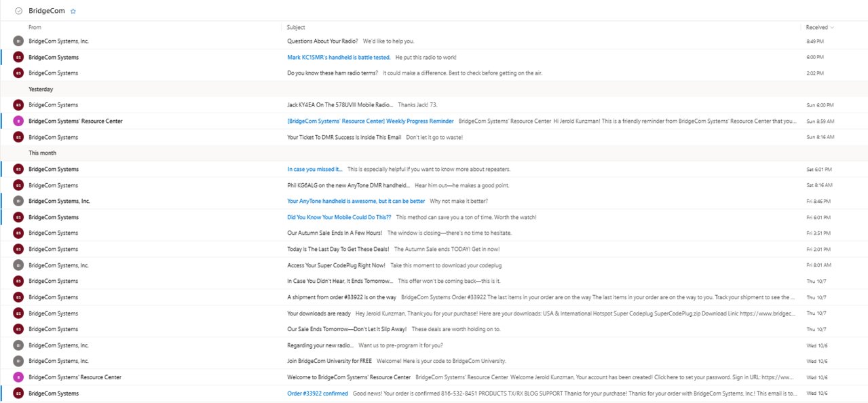This screenshot has height=403, width=868.
Task: Click the Fri 3:51 PM received time
Action: click(x=818, y=233)
